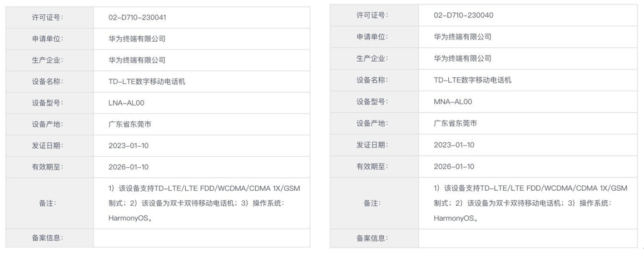Select device model LNA-AL00
Image resolution: width=644 pixels, height=253 pixels.
(x=126, y=103)
